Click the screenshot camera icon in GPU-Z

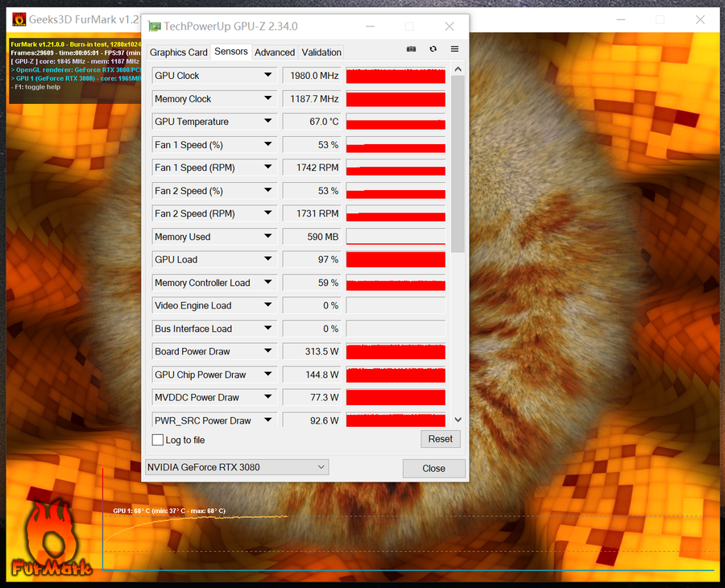[412, 49]
